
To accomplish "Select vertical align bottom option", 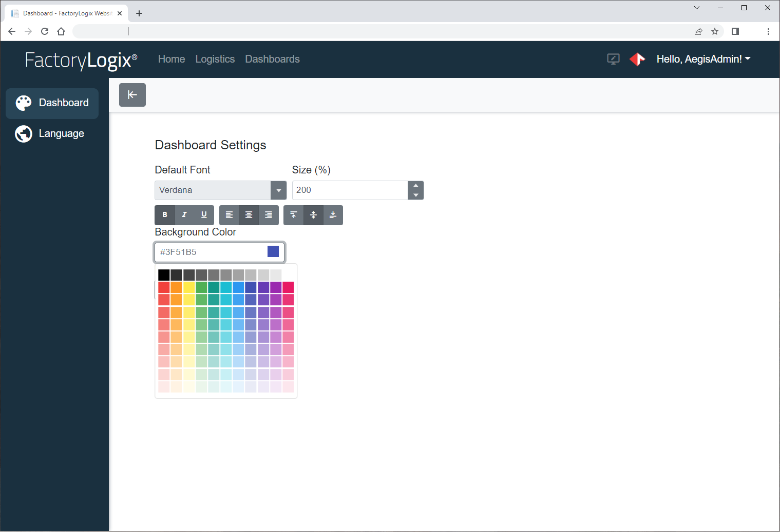I will pos(333,215).
